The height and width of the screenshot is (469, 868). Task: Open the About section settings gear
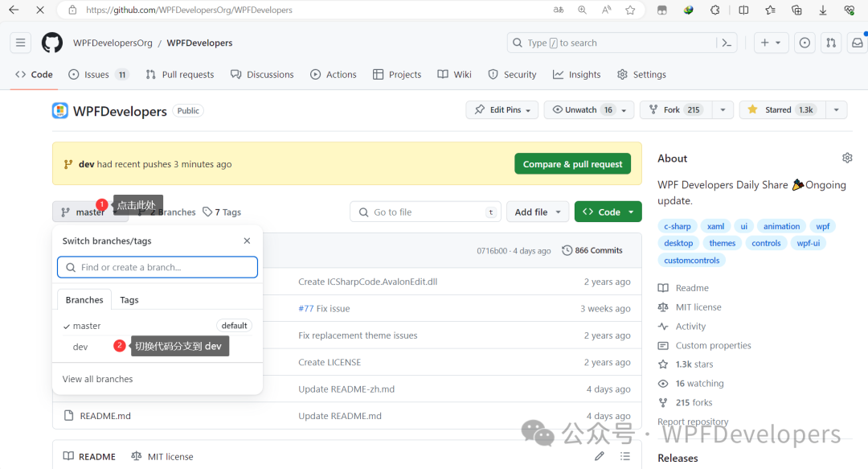(847, 158)
